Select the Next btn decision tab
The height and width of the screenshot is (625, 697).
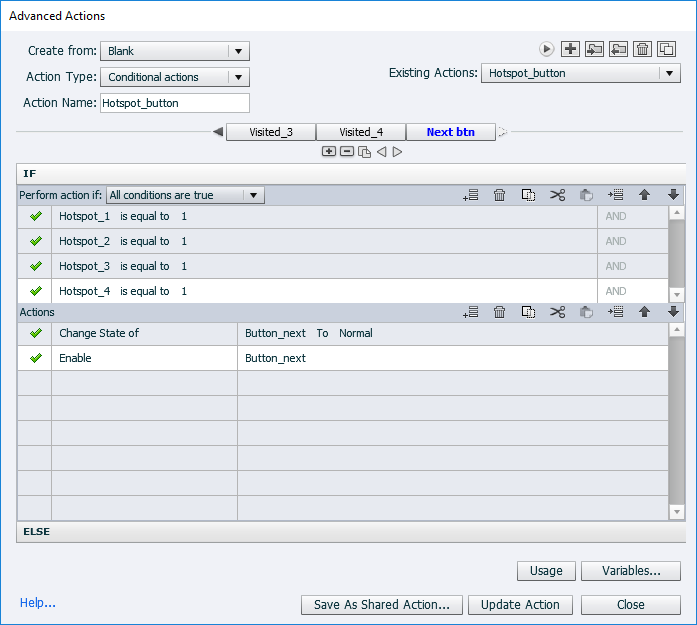(451, 132)
